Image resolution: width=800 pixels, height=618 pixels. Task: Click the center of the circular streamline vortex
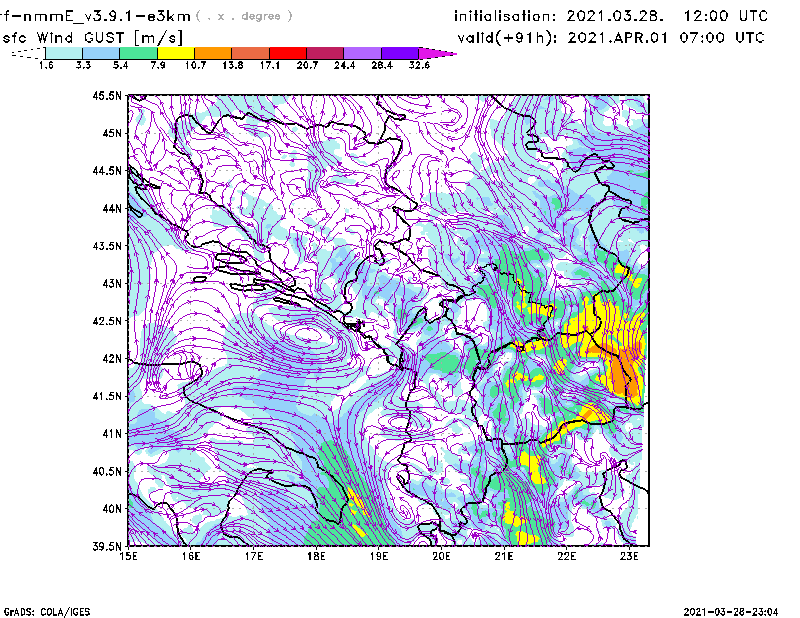pyautogui.click(x=308, y=336)
